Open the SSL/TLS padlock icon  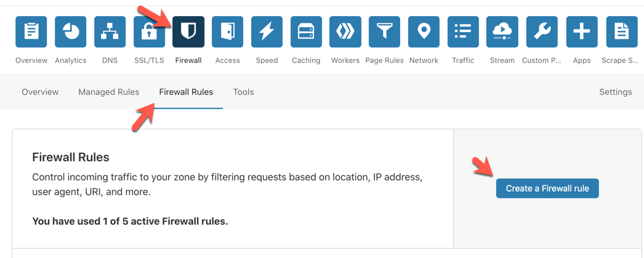[149, 32]
